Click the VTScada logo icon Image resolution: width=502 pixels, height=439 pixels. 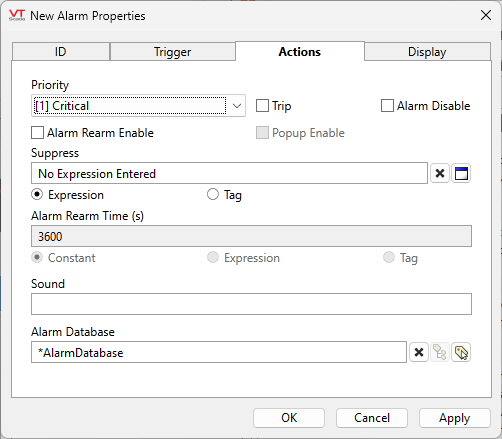tap(17, 15)
